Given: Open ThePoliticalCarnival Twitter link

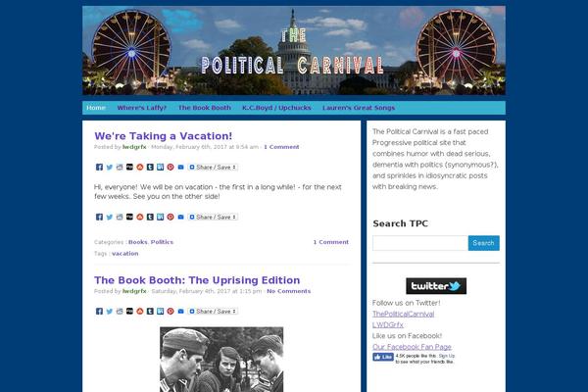Looking at the screenshot, I should [403, 314].
